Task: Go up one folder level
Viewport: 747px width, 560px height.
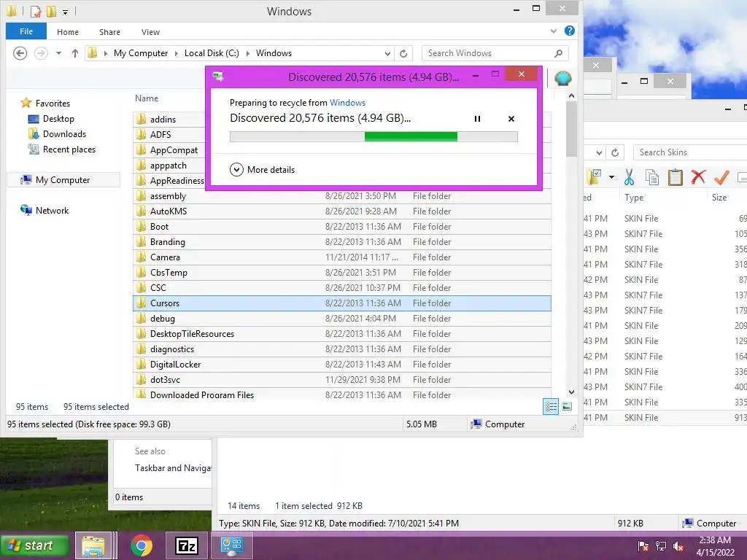Action: coord(75,53)
